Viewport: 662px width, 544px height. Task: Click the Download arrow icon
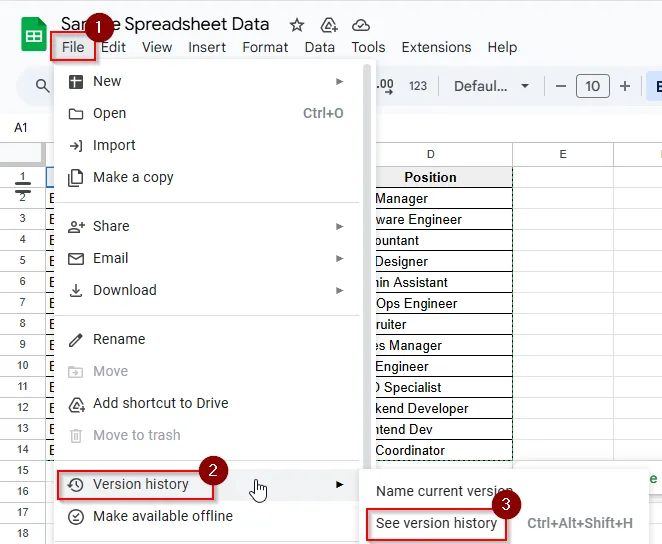tap(76, 291)
